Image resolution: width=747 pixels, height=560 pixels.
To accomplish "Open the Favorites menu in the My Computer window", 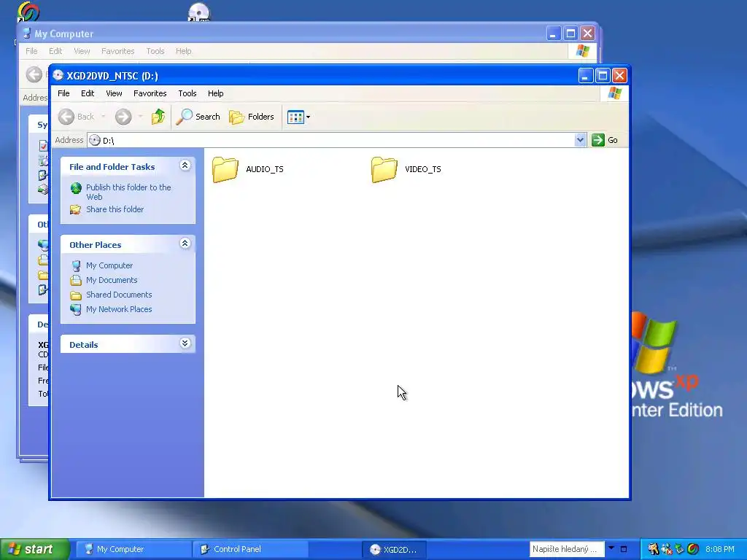I will click(117, 51).
